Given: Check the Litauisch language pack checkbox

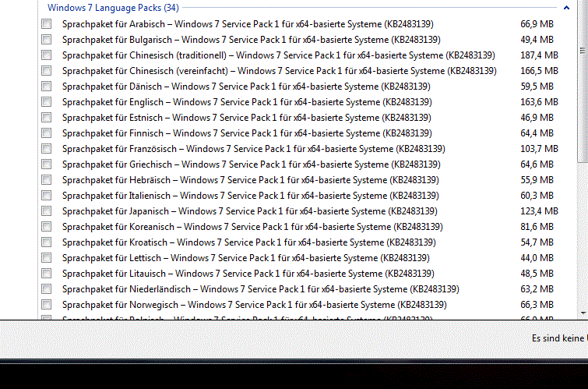Looking at the screenshot, I should pos(47,274).
